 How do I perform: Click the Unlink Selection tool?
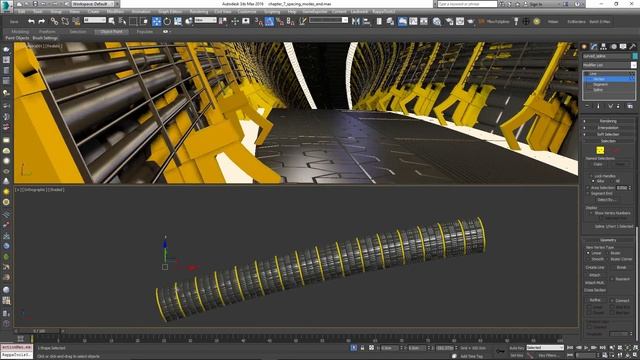point(65,21)
